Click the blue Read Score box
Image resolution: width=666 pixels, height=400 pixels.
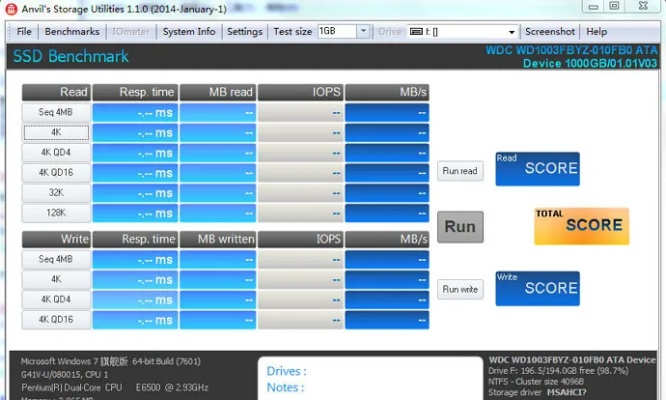[x=536, y=169]
